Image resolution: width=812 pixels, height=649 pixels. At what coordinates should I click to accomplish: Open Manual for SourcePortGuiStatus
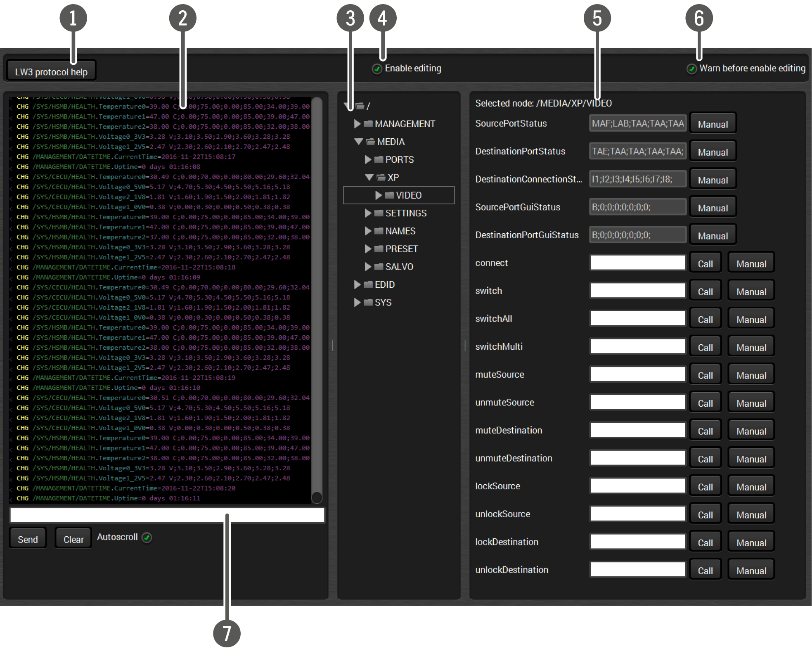click(713, 207)
